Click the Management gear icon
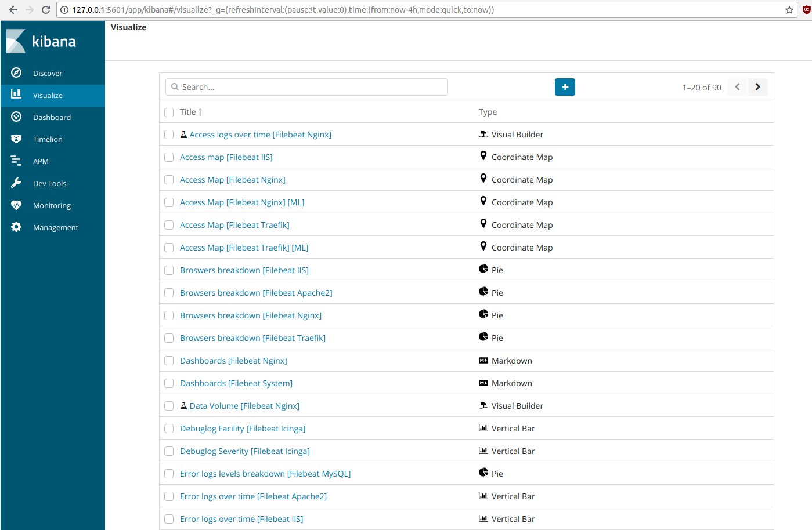Viewport: 812px width, 530px height. (x=16, y=227)
